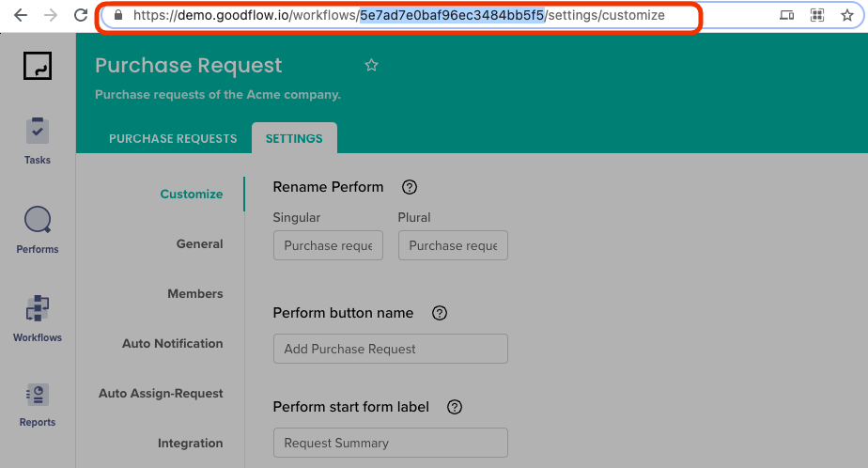The height and width of the screenshot is (468, 868).
Task: Click the Acme company description text
Action: [218, 95]
